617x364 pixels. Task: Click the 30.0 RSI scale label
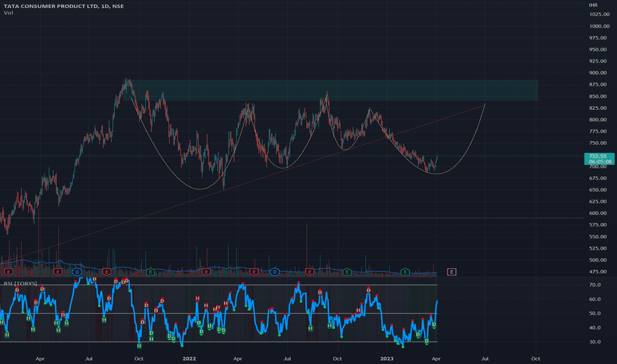click(594, 341)
